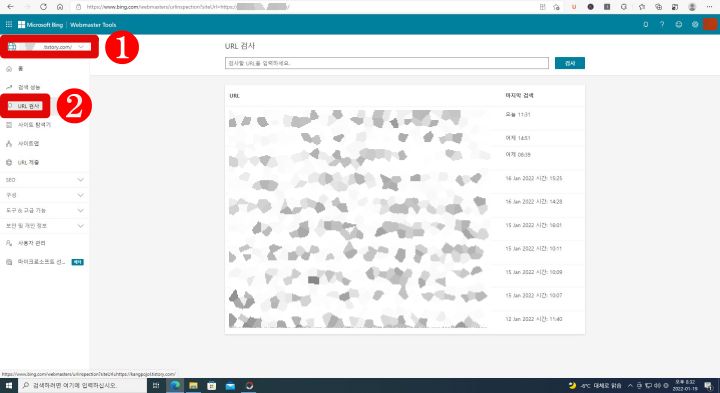Click the red U extension icon
The height and width of the screenshot is (393, 720).
[574, 7]
